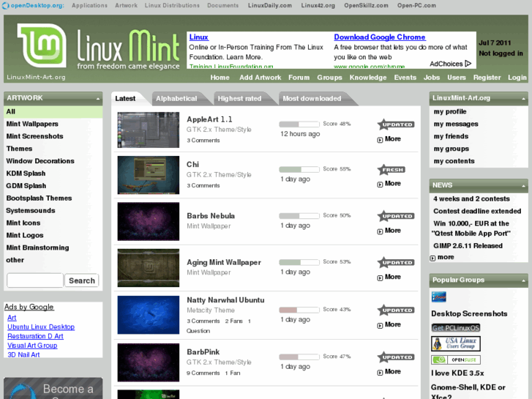Click the arrow icon beside news more
Viewport: 532px width, 399px height.
(x=432, y=258)
